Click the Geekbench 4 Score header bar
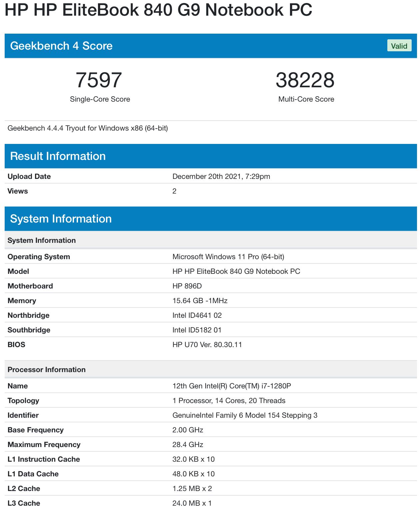This screenshot has width=420, height=509. tap(61, 46)
